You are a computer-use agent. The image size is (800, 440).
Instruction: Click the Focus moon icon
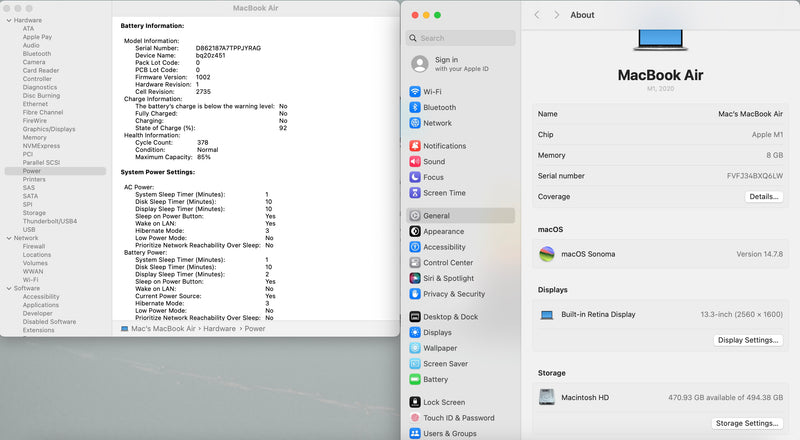[x=415, y=177]
